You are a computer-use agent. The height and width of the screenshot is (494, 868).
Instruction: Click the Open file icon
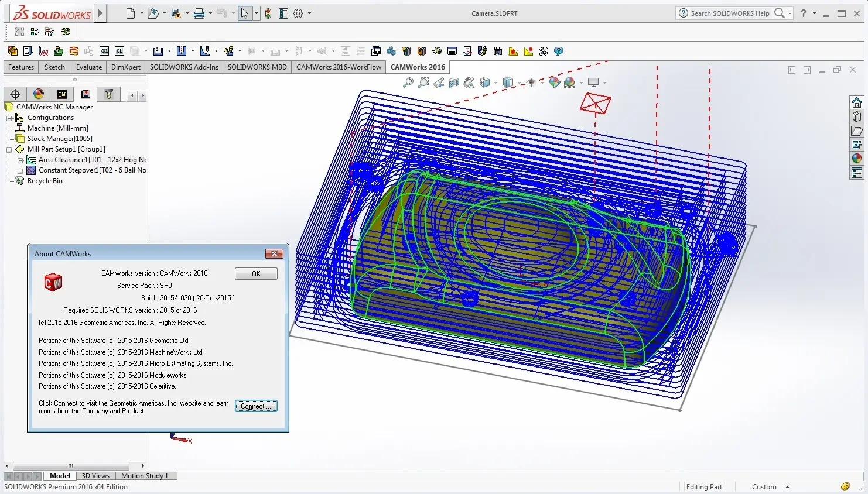(153, 13)
